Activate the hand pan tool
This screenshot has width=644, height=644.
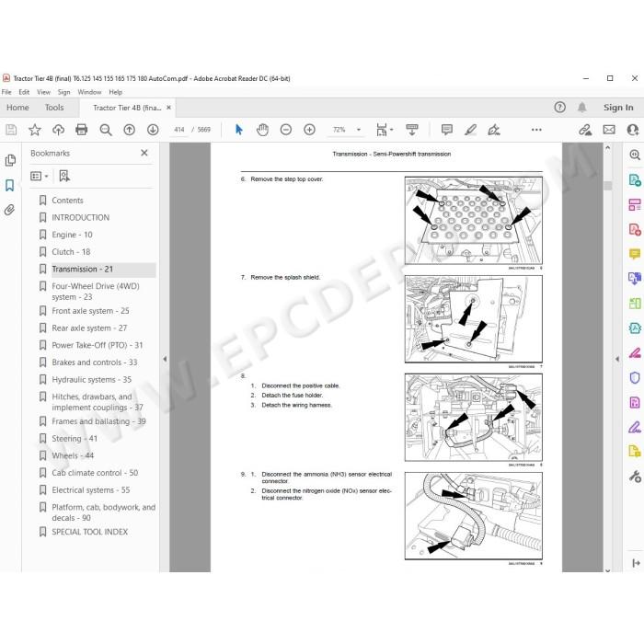pos(262,130)
